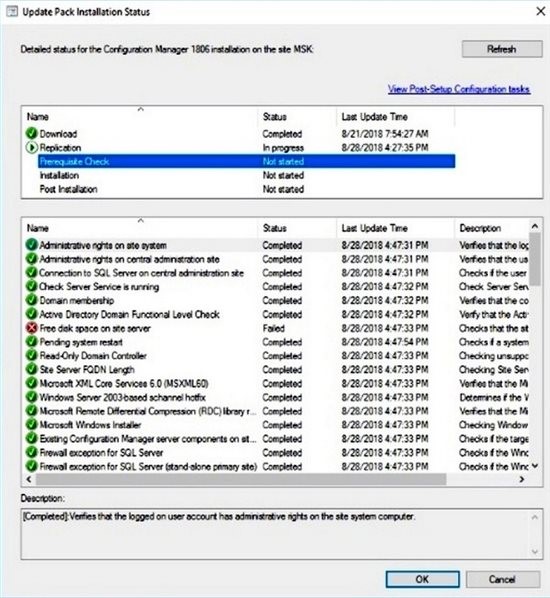Sort lower list by Description column header
Screen dimensions: 550x598
click(x=492, y=228)
